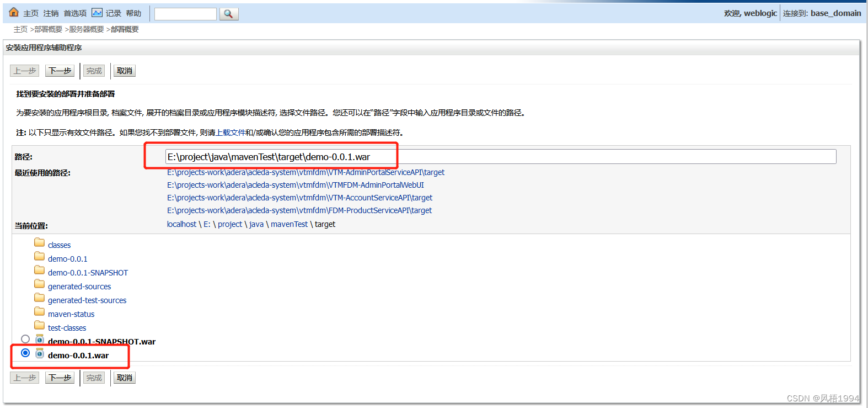This screenshot has width=868, height=408.
Task: Click the demo-0.0.1.war file name
Action: pos(78,356)
